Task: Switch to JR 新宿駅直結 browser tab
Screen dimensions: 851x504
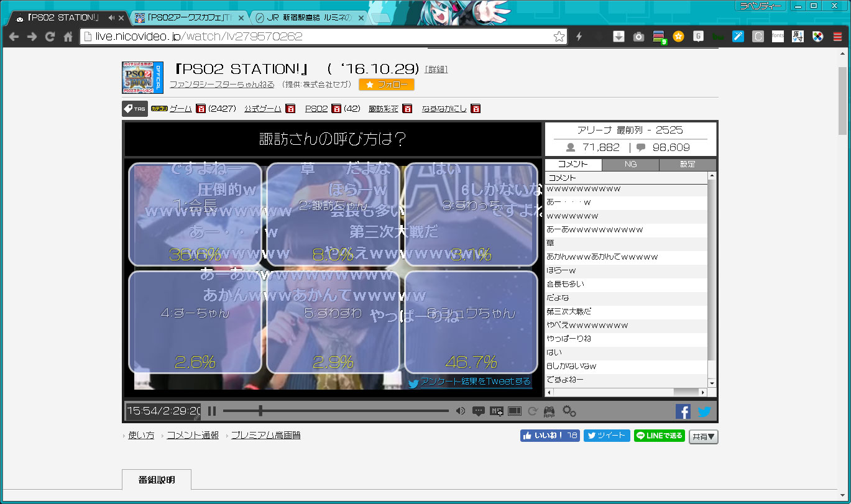Action: [x=310, y=17]
